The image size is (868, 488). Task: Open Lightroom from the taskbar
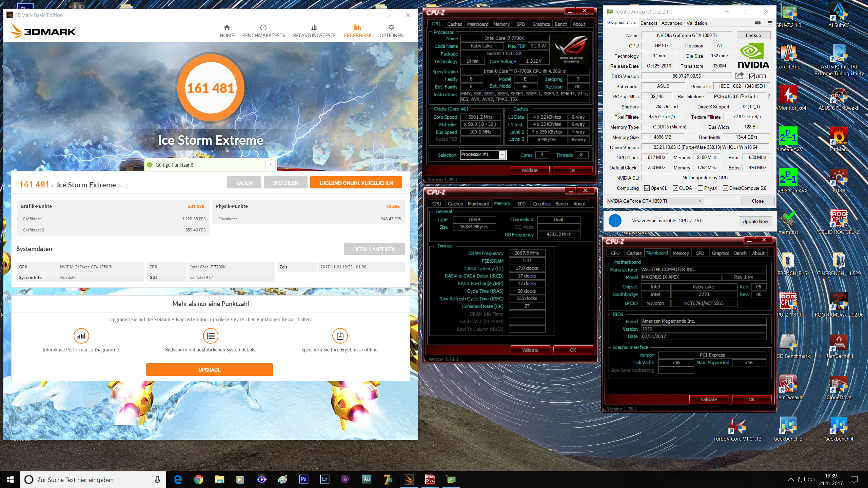pos(324,479)
